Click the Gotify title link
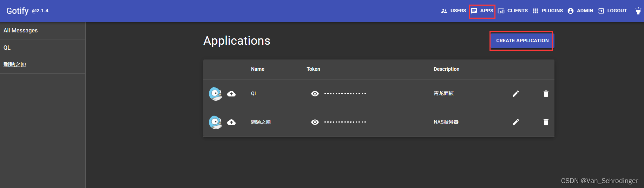Viewport: 644px width, 188px height. coord(17,11)
